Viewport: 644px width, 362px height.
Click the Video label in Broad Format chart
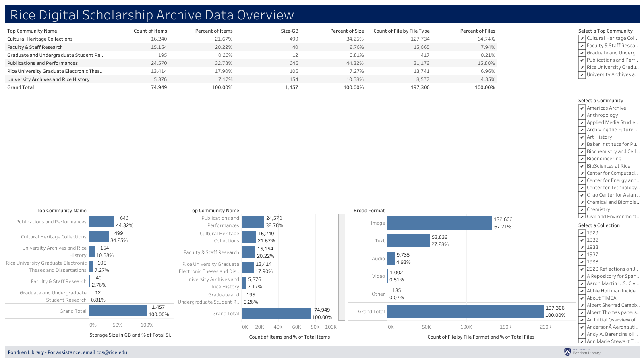(379, 276)
